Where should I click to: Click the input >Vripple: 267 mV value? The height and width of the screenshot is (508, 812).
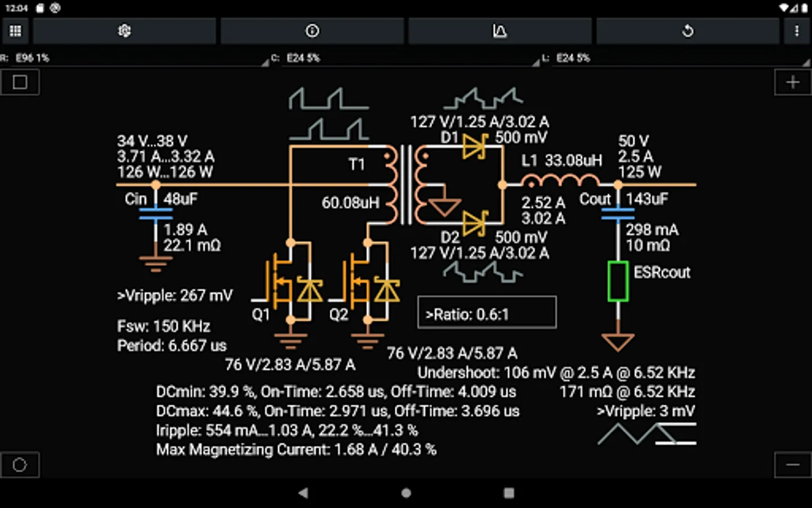(x=175, y=296)
